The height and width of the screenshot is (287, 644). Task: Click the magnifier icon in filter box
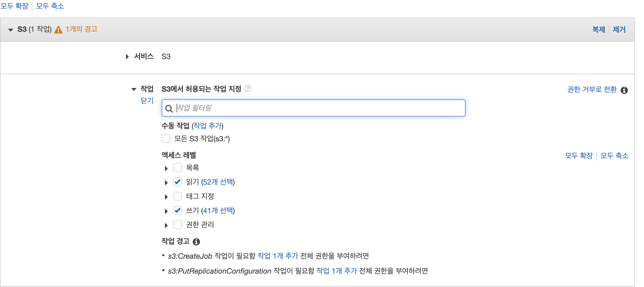[169, 108]
